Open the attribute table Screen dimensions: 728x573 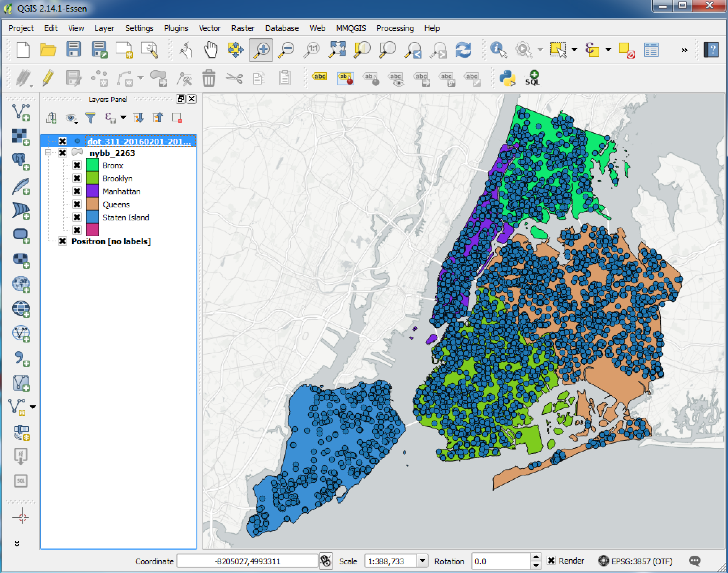click(652, 49)
